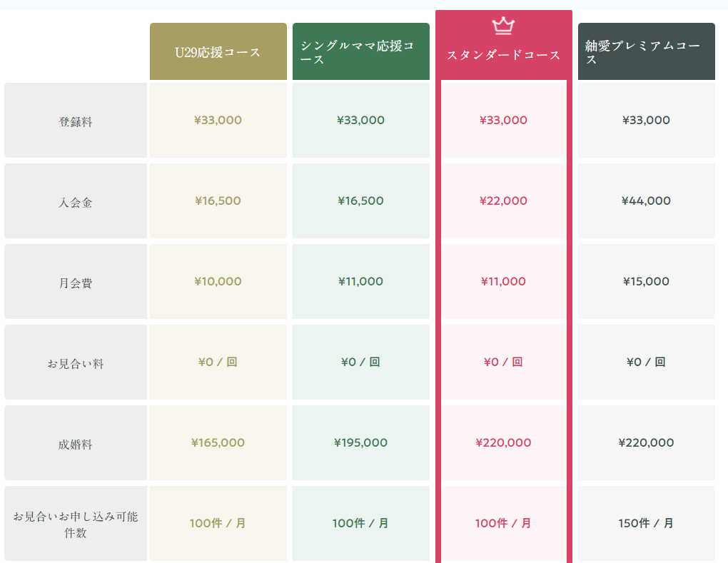Image resolution: width=728 pixels, height=563 pixels.
Task: Click the お見合いお申し込み可能件数 row label
Action: click(x=76, y=524)
